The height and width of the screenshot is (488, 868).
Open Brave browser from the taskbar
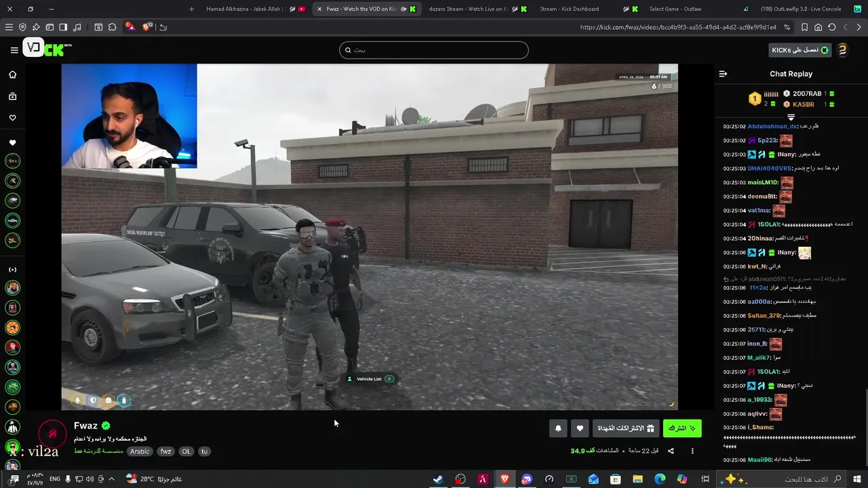[x=505, y=479]
